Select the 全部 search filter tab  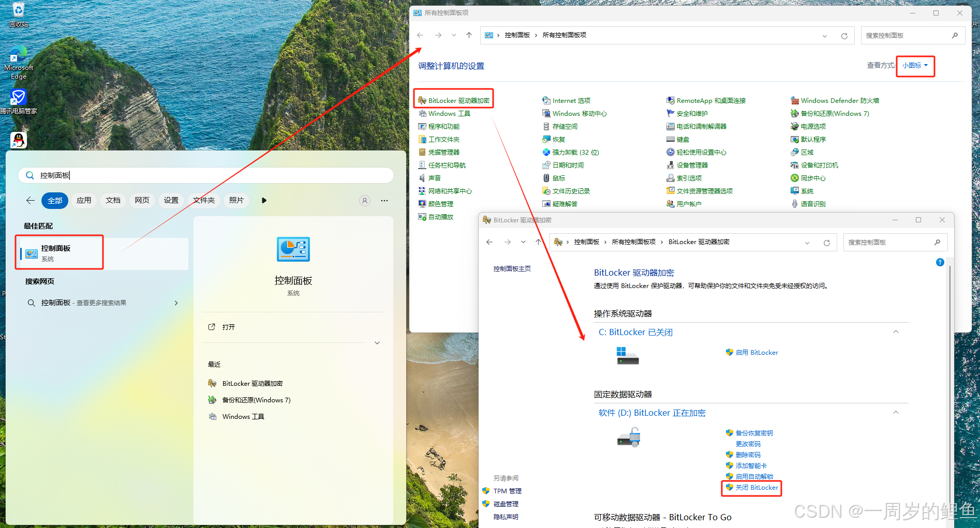(55, 201)
